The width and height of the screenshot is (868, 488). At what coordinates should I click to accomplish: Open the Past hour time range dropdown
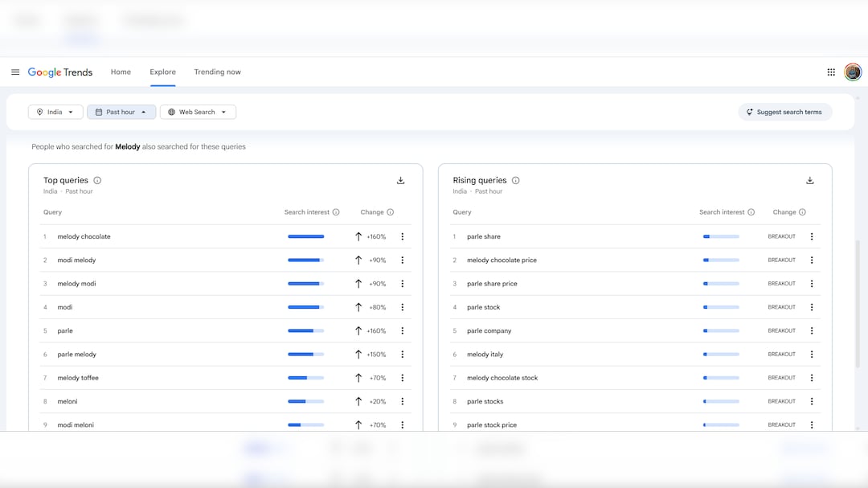pyautogui.click(x=121, y=112)
